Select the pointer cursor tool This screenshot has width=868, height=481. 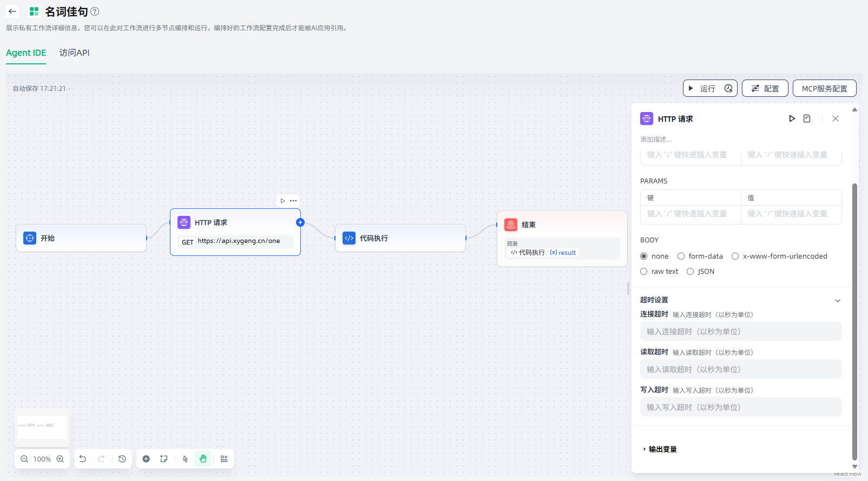coord(185,459)
